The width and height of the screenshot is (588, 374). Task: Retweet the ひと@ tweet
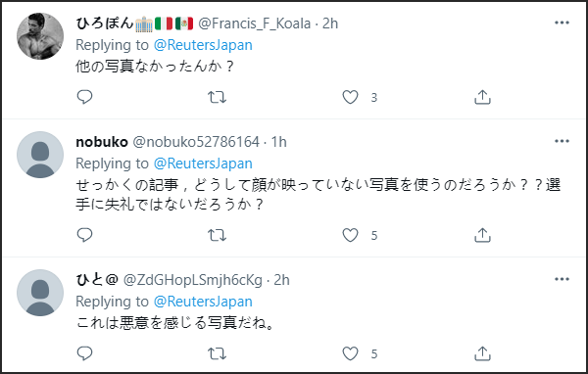(218, 353)
